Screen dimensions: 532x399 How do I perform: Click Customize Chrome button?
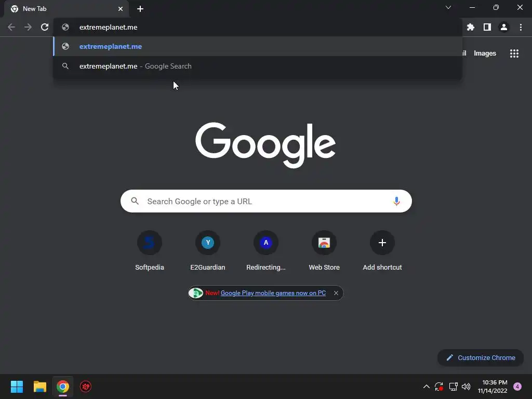[x=481, y=357]
